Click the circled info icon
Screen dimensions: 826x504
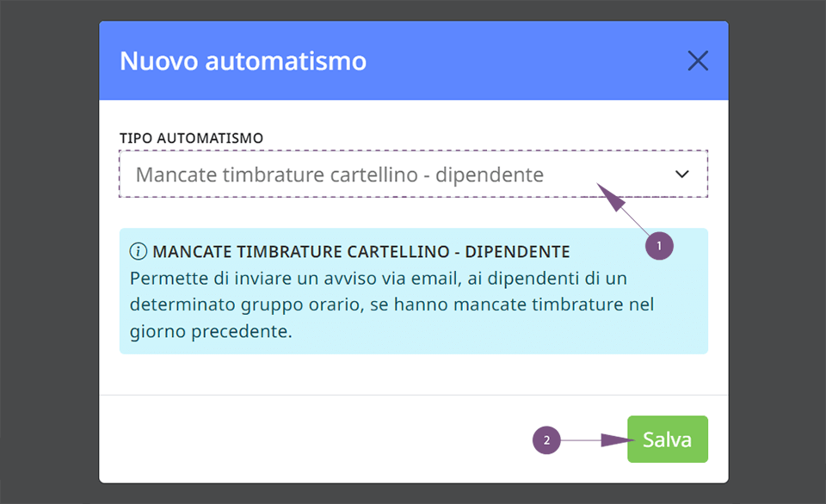tap(138, 251)
